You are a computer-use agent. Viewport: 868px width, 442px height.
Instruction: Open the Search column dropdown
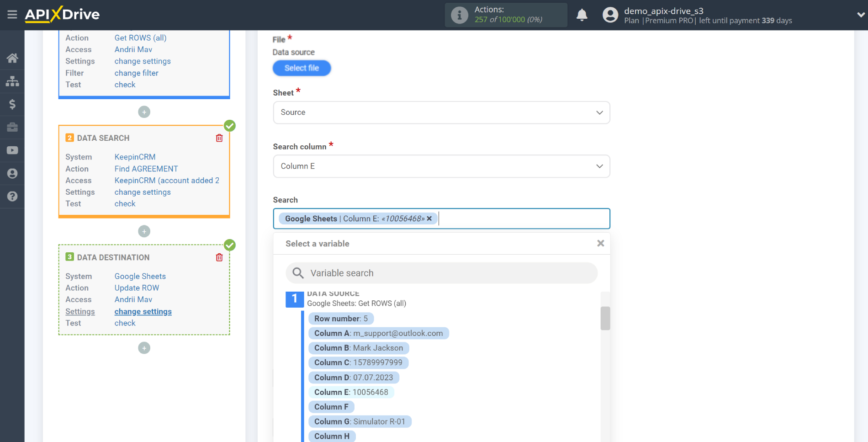coord(441,166)
